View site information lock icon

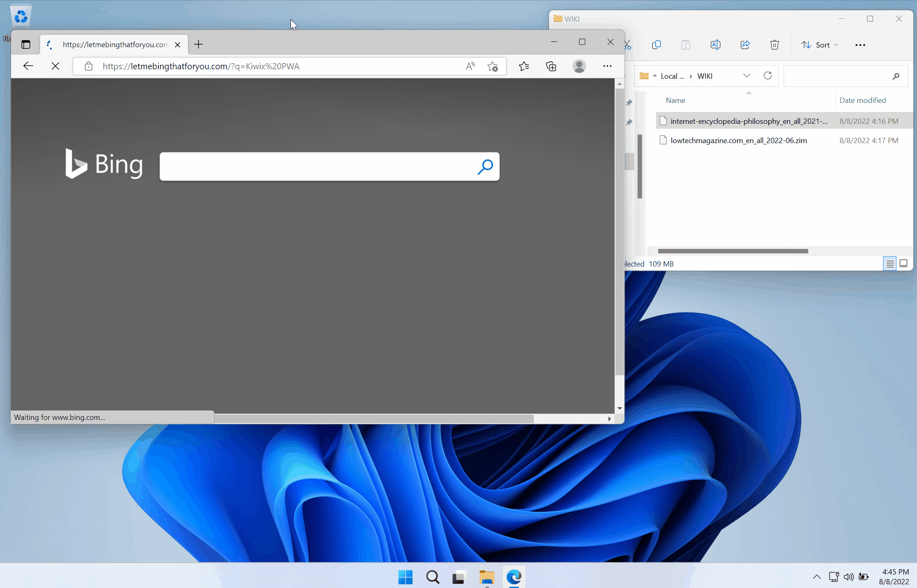click(89, 66)
